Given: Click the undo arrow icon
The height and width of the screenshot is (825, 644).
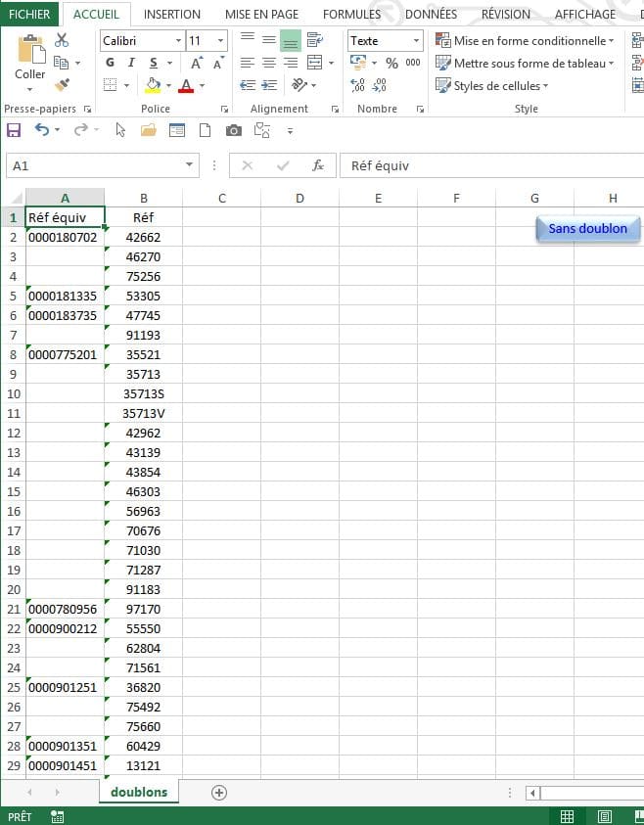Looking at the screenshot, I should pos(41,130).
